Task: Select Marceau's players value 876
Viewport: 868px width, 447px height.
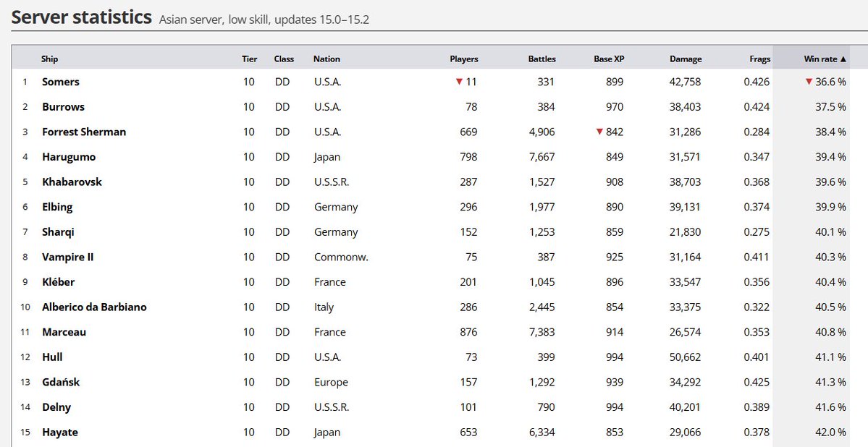Action: click(468, 332)
